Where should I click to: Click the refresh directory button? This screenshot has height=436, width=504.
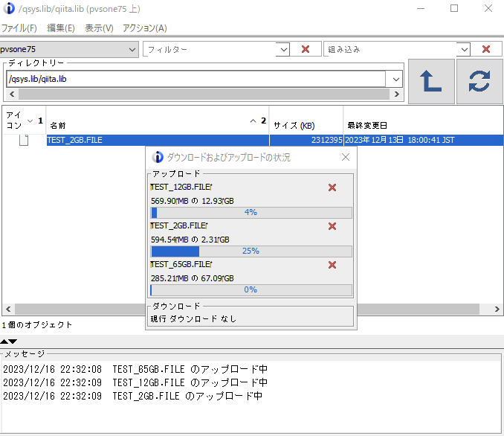click(479, 81)
